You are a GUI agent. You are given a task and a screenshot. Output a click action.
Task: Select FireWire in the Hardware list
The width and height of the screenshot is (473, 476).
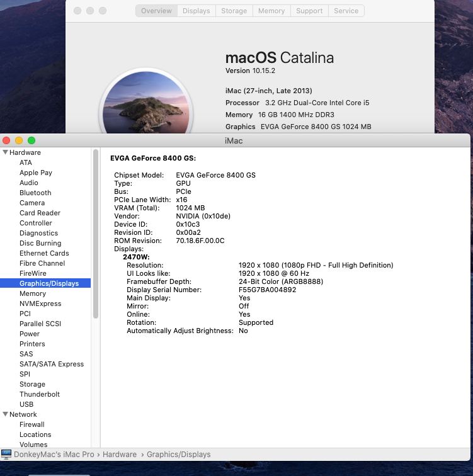point(33,273)
